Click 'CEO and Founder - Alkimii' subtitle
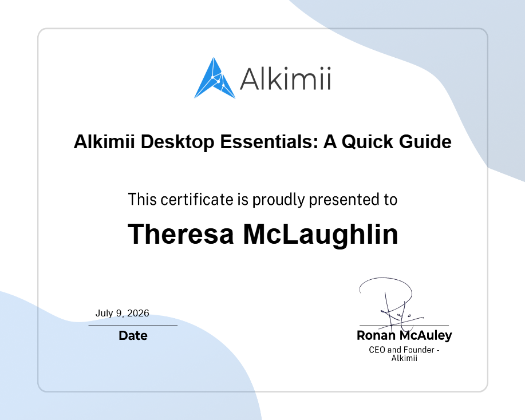Viewport: 525px width, 420px height. pyautogui.click(x=404, y=354)
